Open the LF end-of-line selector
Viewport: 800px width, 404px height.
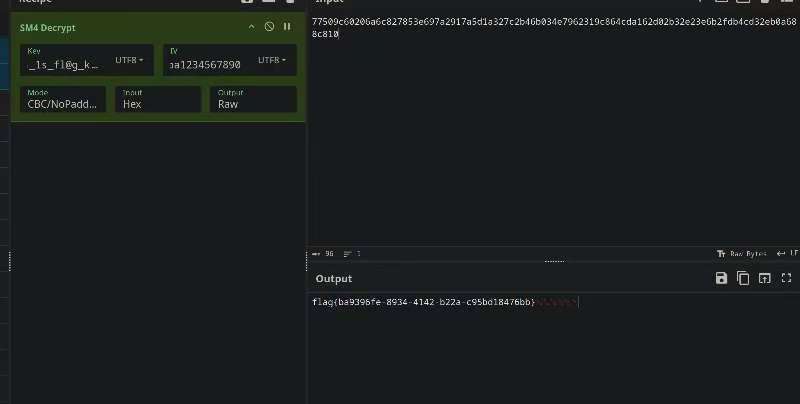click(x=788, y=254)
